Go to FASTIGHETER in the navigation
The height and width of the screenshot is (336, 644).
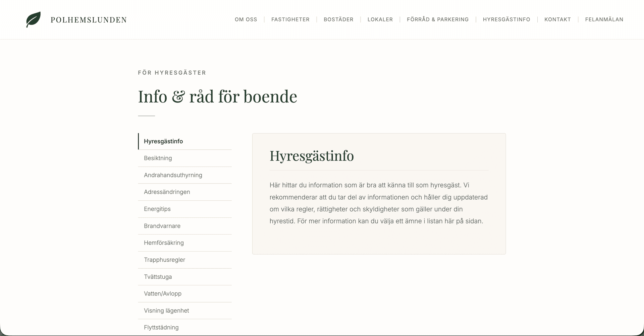[290, 19]
